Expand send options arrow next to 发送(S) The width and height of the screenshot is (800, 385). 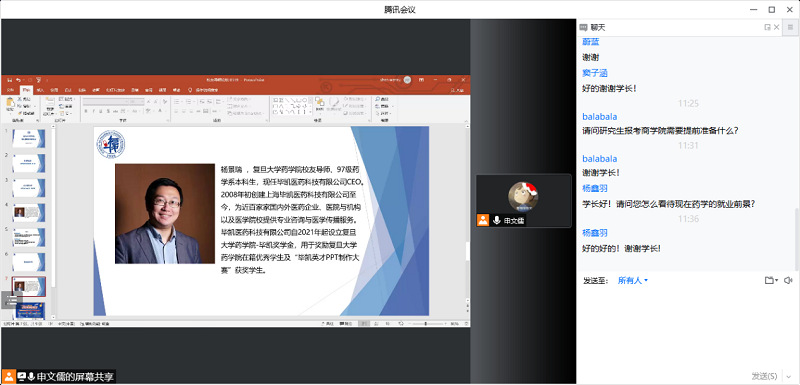[x=788, y=376]
